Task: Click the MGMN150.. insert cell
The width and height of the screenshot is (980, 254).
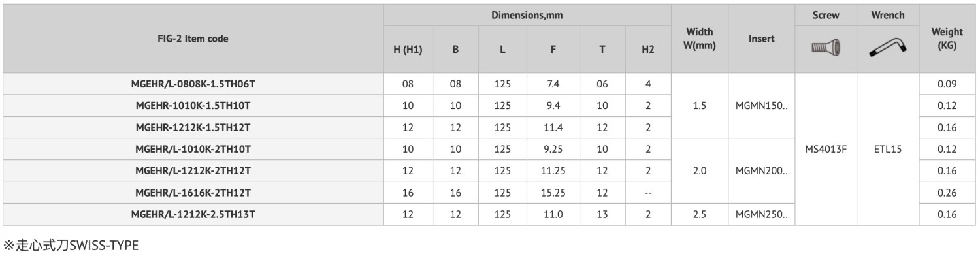Action: (761, 105)
